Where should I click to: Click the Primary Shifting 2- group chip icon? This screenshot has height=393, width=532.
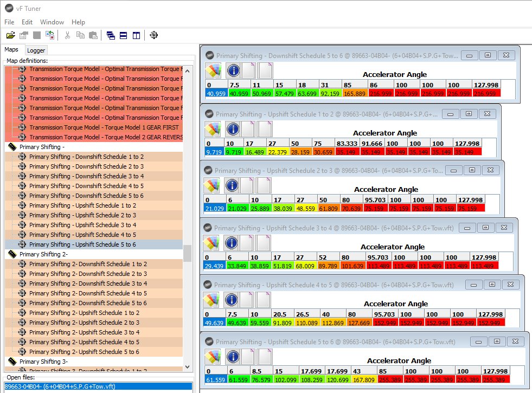12,254
